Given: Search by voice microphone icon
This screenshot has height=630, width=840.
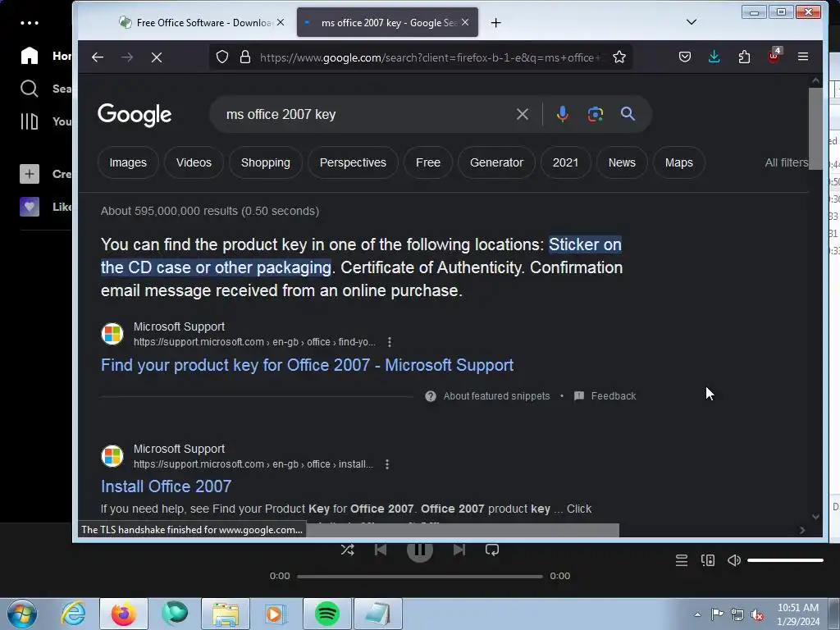Looking at the screenshot, I should pos(563,114).
